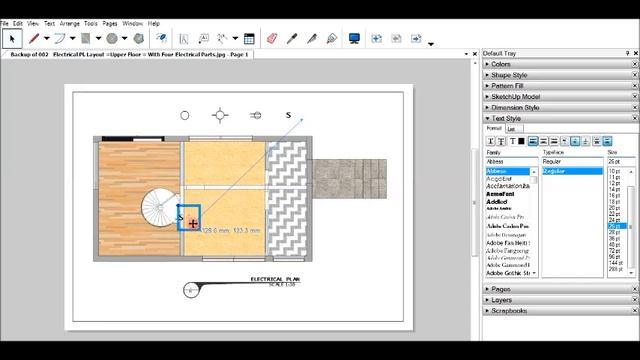This screenshot has width=640, height=360.
Task: Select the Rectangle tool
Action: (86, 39)
